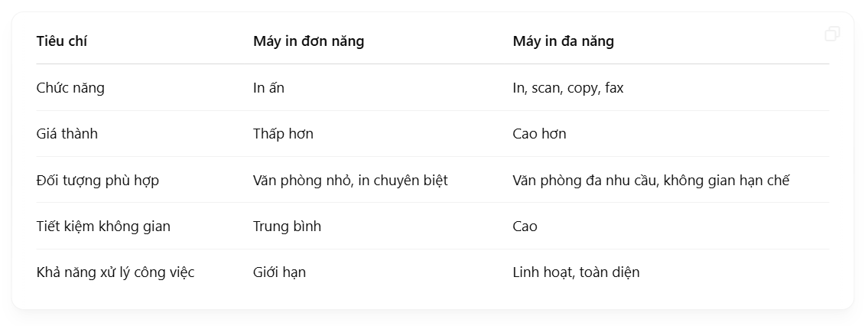Select the 'Máy in đa năng' header
Viewport: 868px width, 326px height.
click(563, 41)
